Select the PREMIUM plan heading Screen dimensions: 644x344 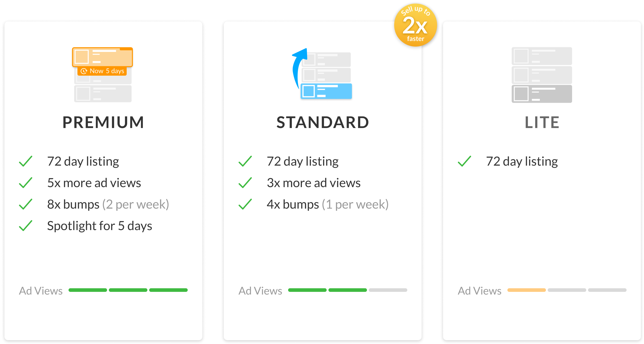pyautogui.click(x=103, y=122)
